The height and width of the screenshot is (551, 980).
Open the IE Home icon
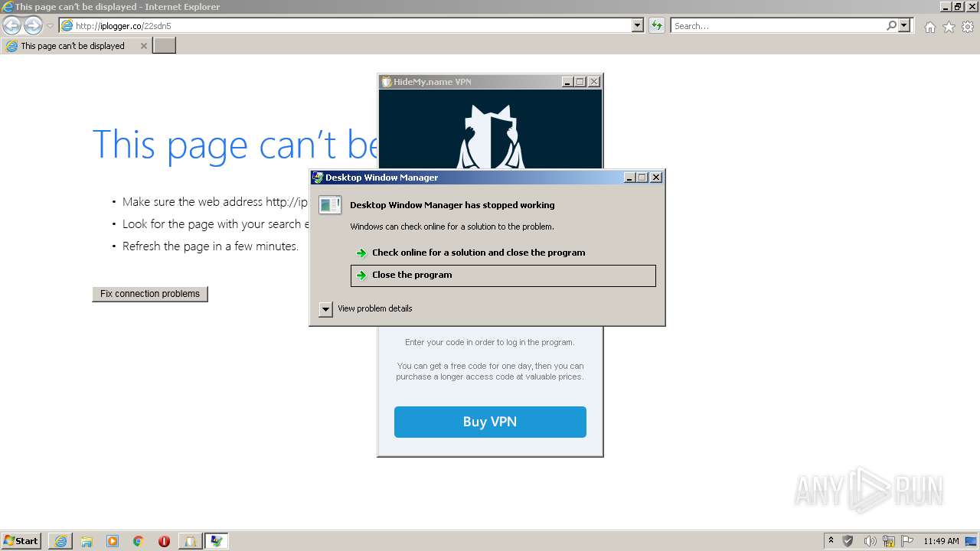(x=929, y=27)
